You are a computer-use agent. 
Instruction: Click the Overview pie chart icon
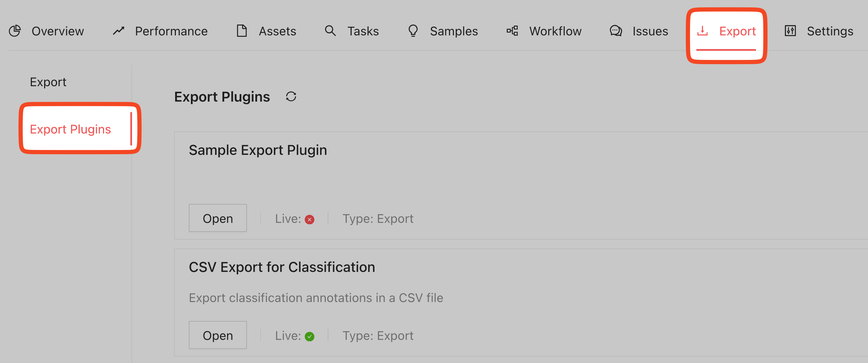pyautogui.click(x=15, y=31)
